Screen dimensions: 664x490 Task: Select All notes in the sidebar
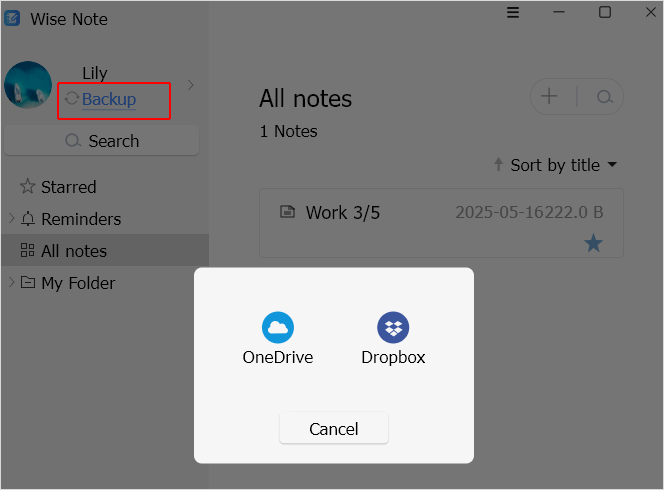point(105,250)
